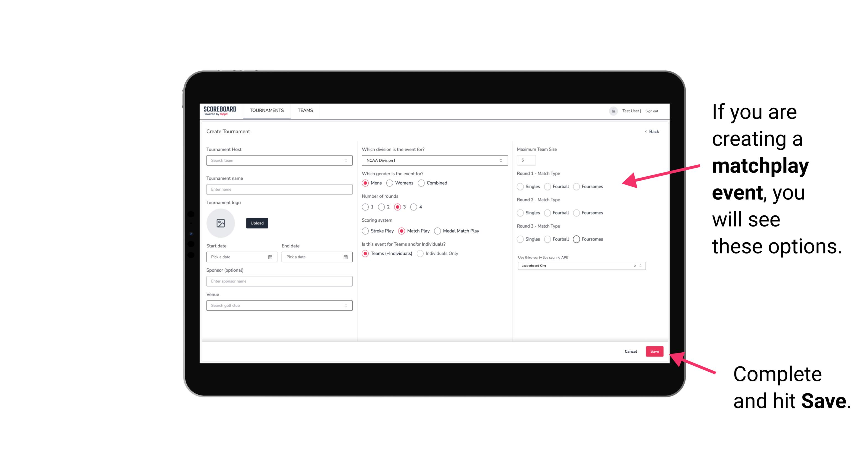Select the Stroke Play scoring system
Screen dimensions: 868x467
pyautogui.click(x=365, y=231)
